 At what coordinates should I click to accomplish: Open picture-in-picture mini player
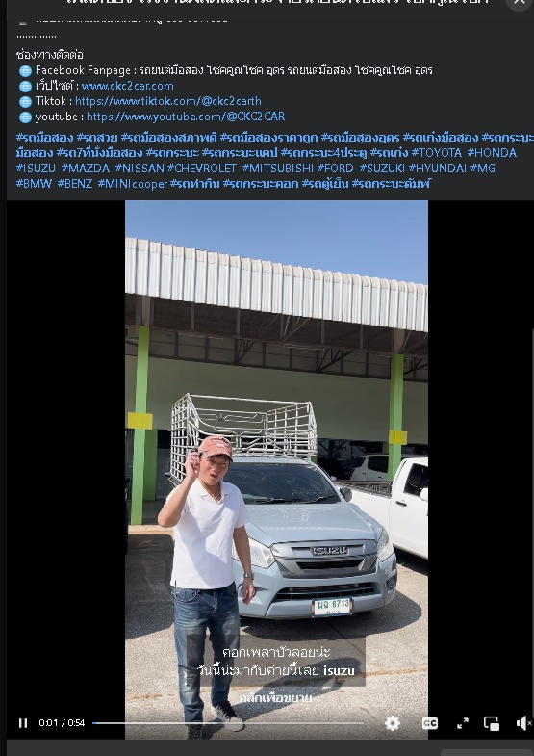click(x=492, y=723)
